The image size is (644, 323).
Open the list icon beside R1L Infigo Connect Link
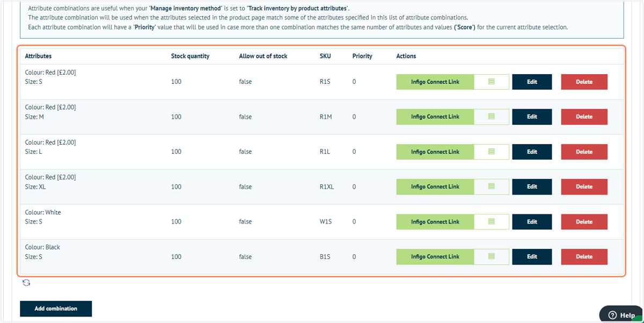pyautogui.click(x=492, y=152)
